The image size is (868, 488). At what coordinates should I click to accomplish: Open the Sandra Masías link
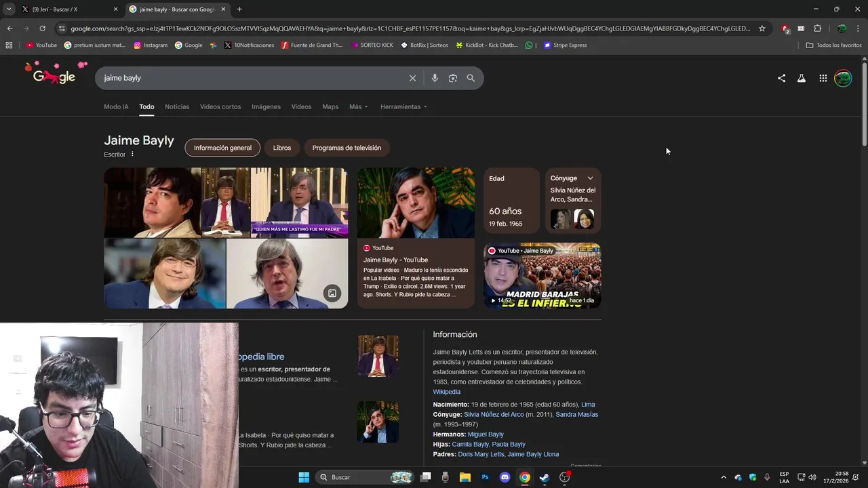pyautogui.click(x=576, y=414)
